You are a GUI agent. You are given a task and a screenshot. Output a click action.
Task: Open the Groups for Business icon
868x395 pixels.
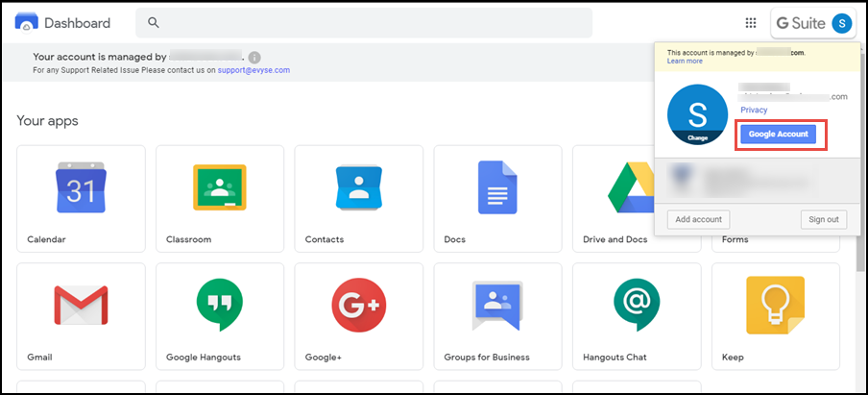pos(497,305)
